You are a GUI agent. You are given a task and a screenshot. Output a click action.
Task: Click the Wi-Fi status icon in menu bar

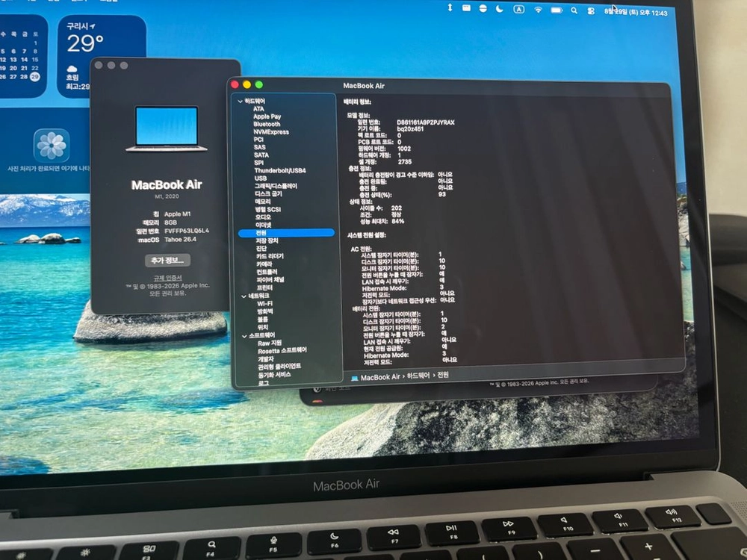point(538,10)
